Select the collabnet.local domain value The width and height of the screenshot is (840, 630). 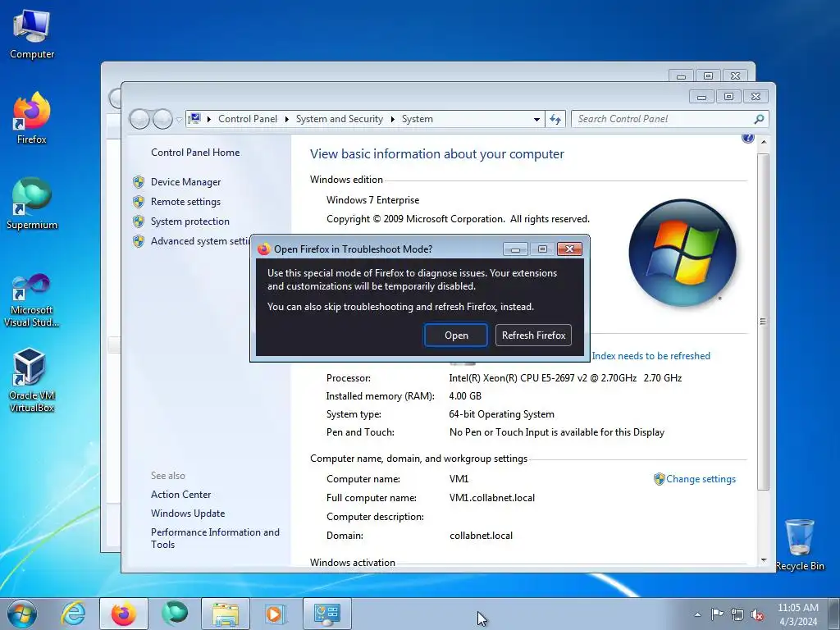481,536
